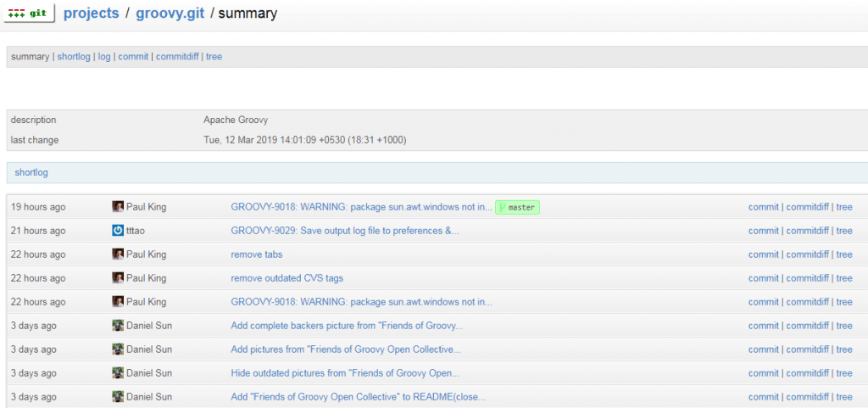This screenshot has height=408, width=868.
Task: Click commitdiff link in the 'remove tabs' row
Action: (808, 254)
